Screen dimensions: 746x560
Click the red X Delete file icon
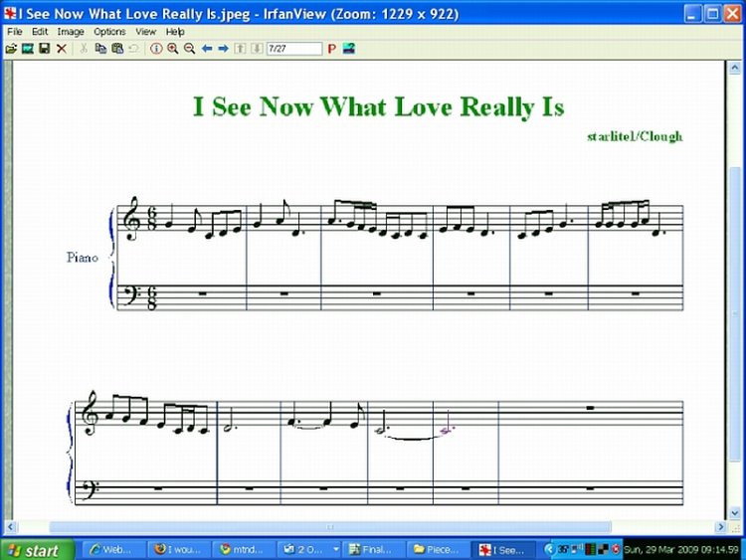click(61, 48)
